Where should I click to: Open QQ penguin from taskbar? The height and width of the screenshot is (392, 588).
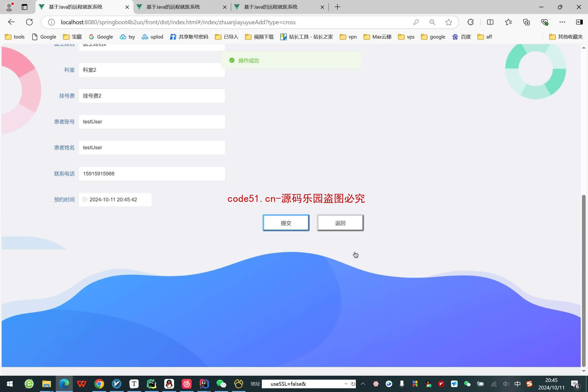[x=169, y=384]
